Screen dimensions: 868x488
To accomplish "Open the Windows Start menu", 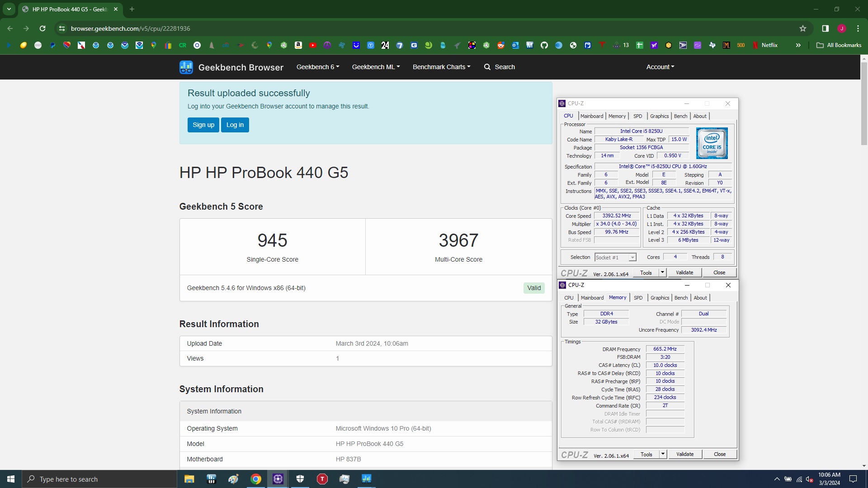I will coord(11,479).
